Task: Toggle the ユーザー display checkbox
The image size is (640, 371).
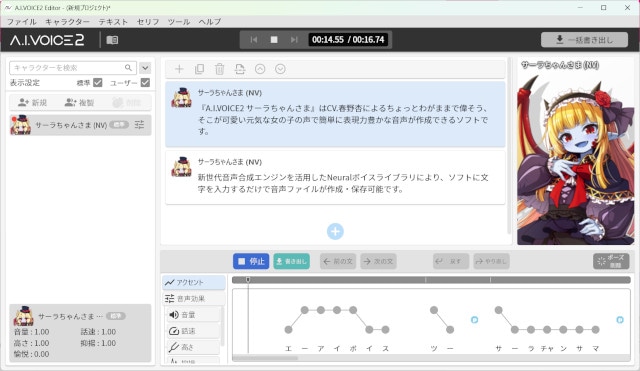Action: (145, 83)
